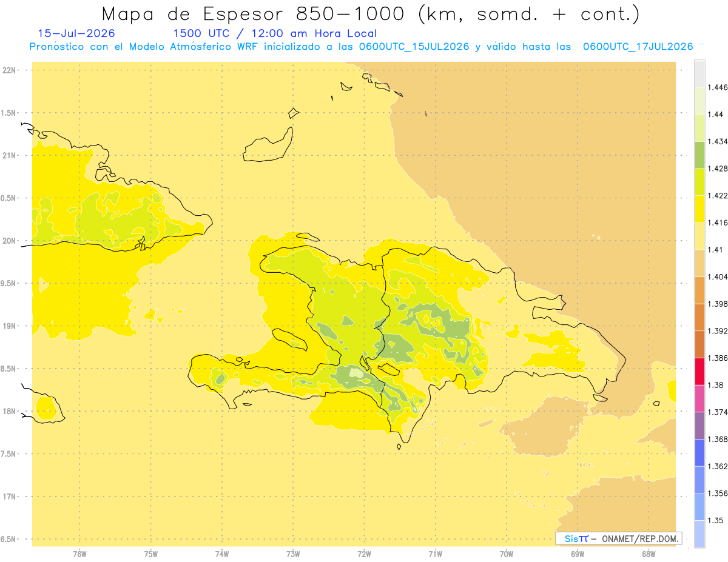Click the "1500 UTC / 12:00 am Hora Local" time label
The height and width of the screenshot is (562, 728).
pos(275,33)
